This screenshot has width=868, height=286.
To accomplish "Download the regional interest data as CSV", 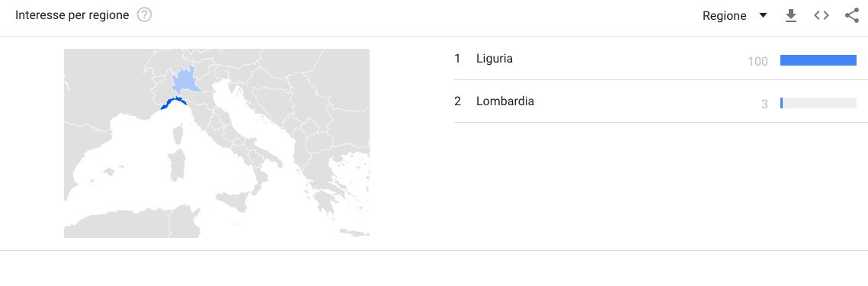I will pos(791,16).
